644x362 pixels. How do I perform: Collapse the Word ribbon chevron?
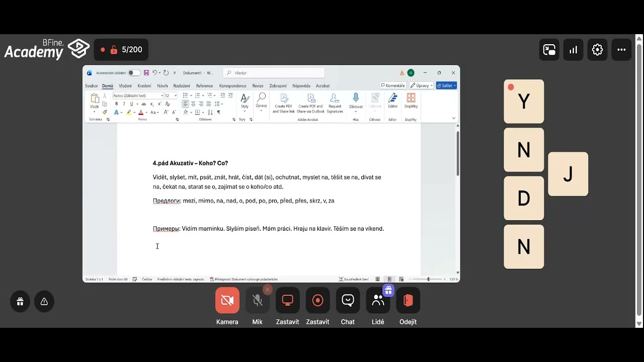tap(454, 119)
